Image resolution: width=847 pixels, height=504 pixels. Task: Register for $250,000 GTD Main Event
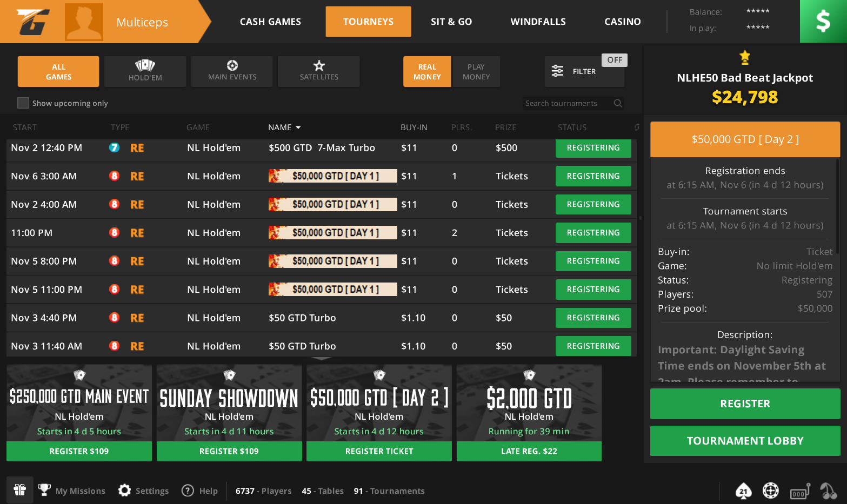(x=79, y=451)
